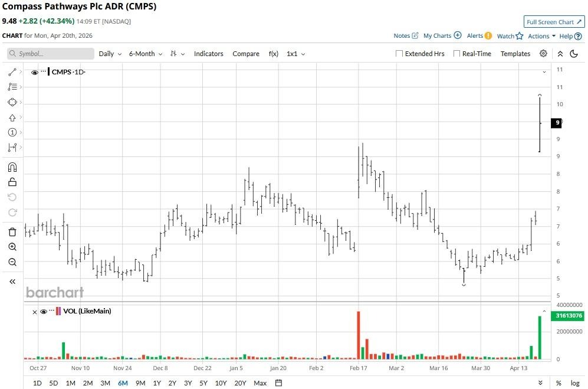Collapse the drawing tools sidebar
Viewport: 588px width, 389px height.
pyautogui.click(x=12, y=281)
